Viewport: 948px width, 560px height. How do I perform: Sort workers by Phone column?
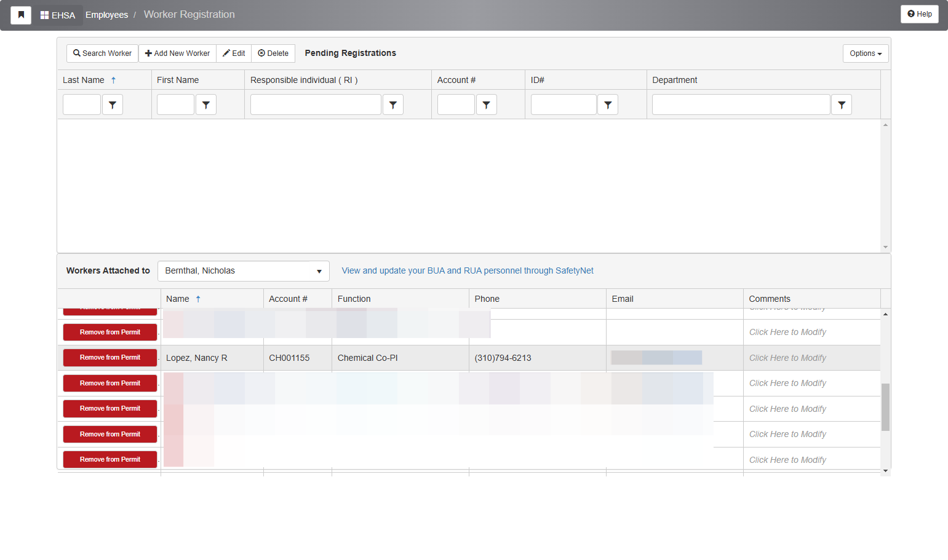tap(487, 299)
